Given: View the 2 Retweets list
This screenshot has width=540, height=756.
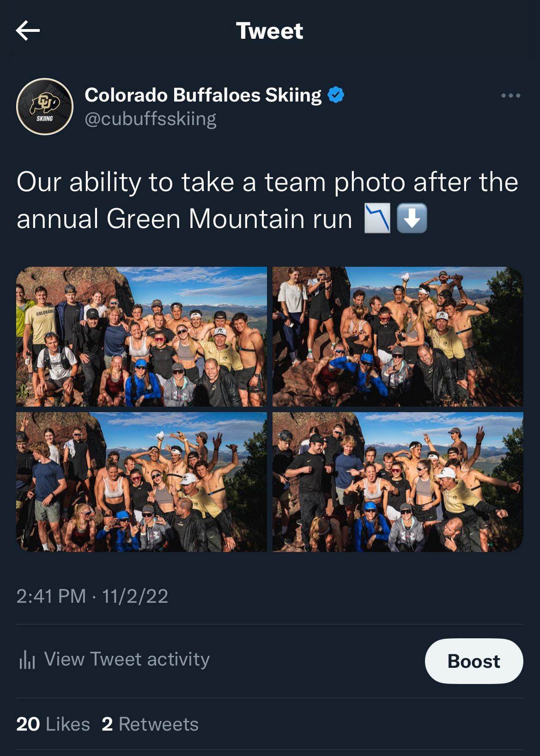Looking at the screenshot, I should [x=150, y=724].
